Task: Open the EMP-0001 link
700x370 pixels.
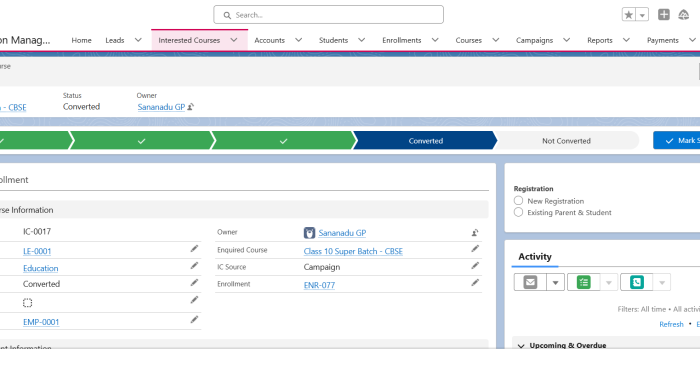Action: (x=41, y=322)
